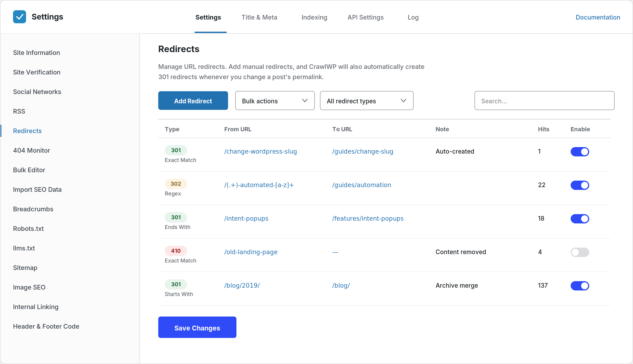The image size is (633, 364).
Task: Open Social Networks in the sidebar
Action: pyautogui.click(x=37, y=92)
